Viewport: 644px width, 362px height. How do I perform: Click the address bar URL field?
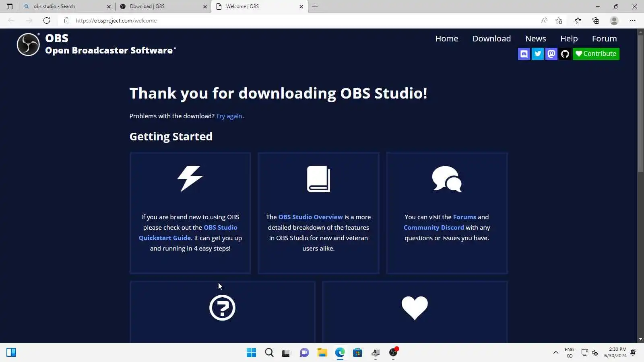(298, 21)
